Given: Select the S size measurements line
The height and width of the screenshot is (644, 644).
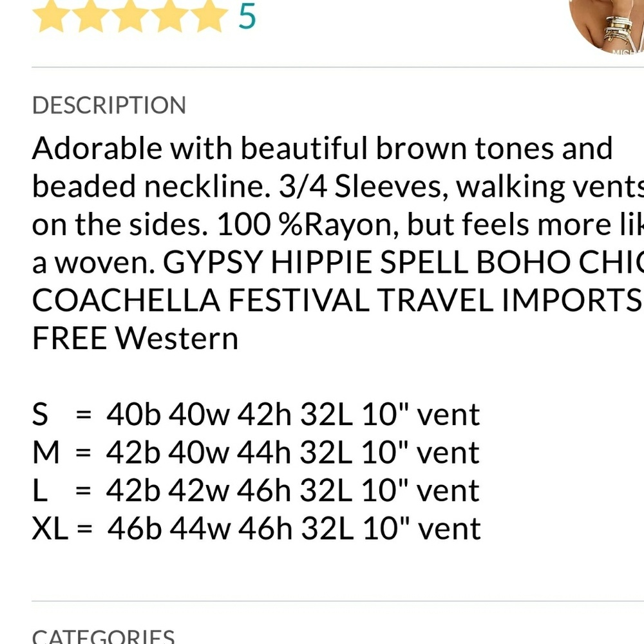Looking at the screenshot, I should click(x=256, y=415).
